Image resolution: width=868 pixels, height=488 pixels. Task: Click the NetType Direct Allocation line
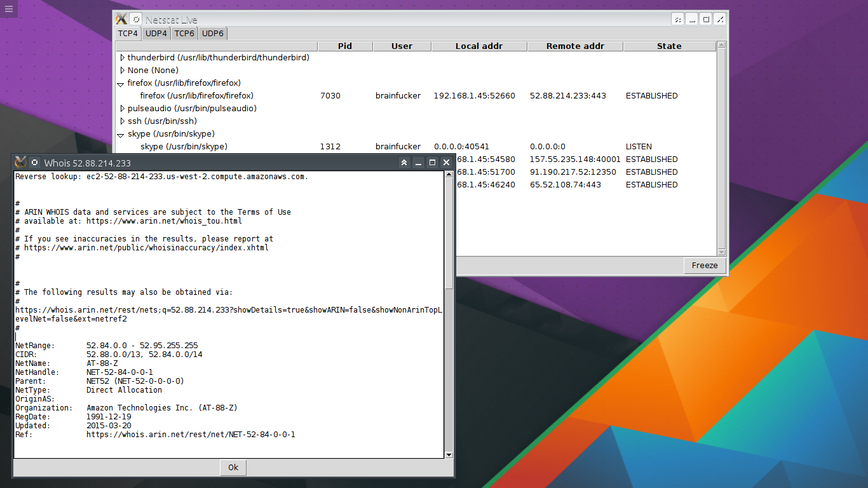pyautogui.click(x=88, y=390)
